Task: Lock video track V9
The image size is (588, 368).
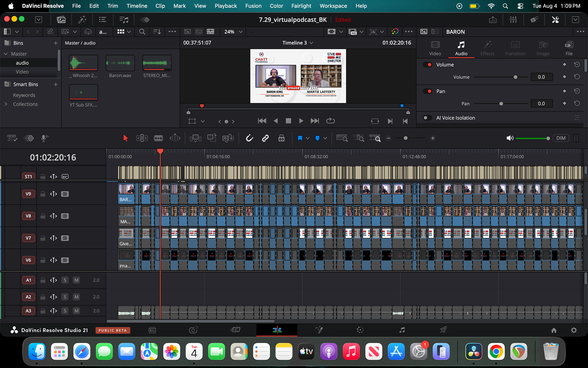Action: 43,194
